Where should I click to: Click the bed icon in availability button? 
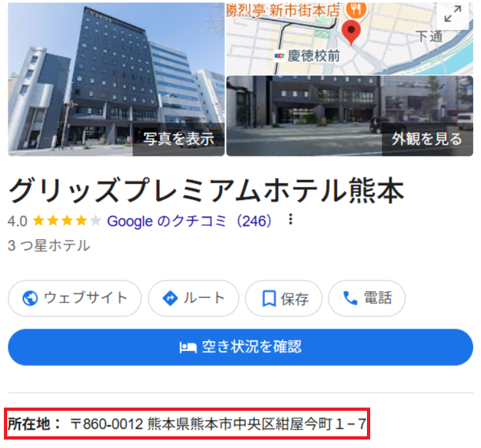point(188,348)
